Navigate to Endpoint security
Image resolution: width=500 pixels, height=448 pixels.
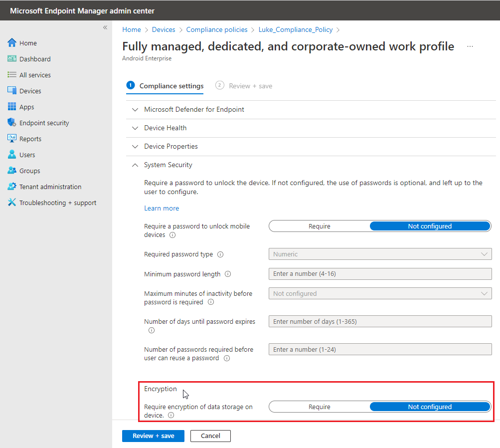pyautogui.click(x=43, y=122)
